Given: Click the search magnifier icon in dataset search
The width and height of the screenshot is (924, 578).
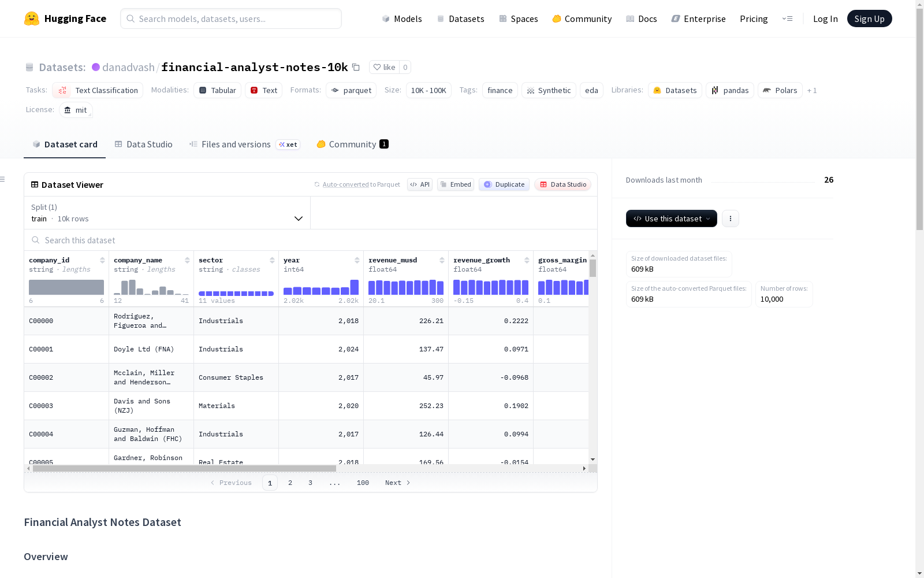Looking at the screenshot, I should (x=36, y=240).
